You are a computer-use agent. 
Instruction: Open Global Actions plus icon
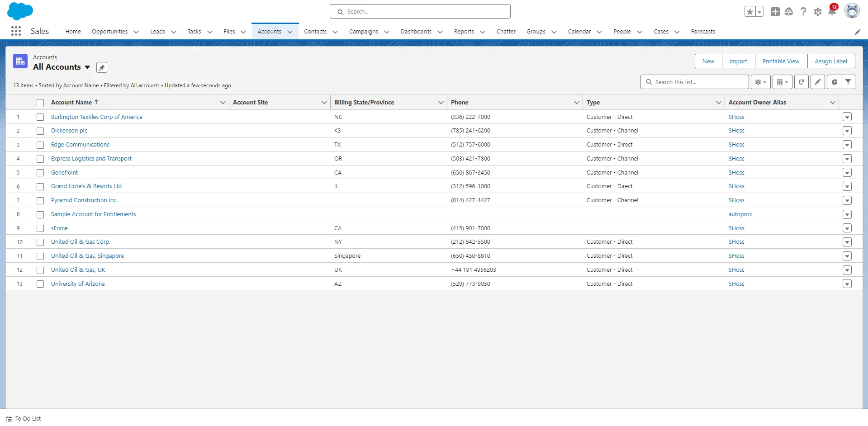point(775,12)
